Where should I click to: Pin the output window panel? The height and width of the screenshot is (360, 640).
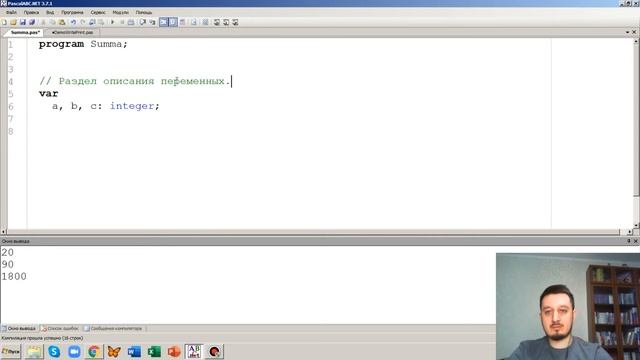[x=629, y=241]
